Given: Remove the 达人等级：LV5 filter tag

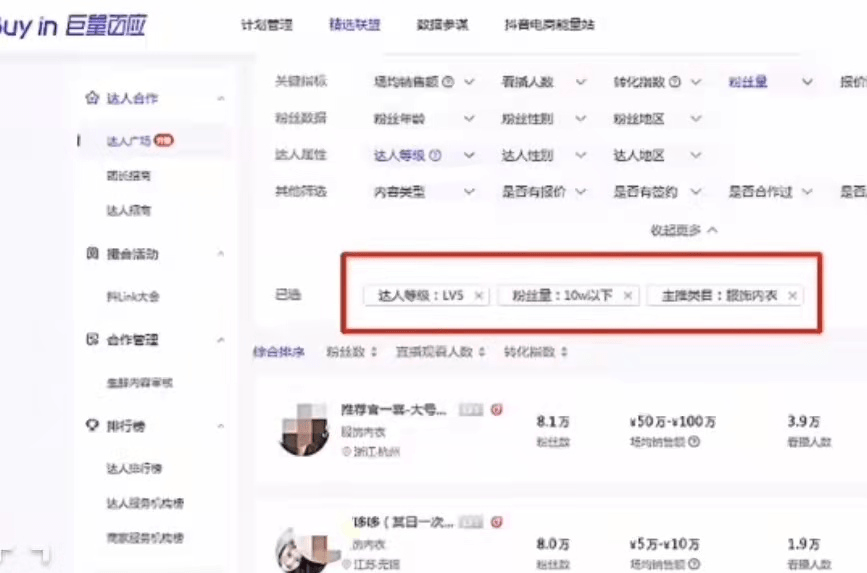Looking at the screenshot, I should (479, 296).
